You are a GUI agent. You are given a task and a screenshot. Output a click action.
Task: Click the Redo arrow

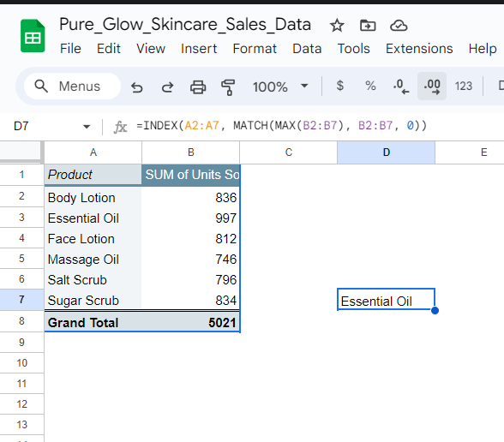point(167,87)
